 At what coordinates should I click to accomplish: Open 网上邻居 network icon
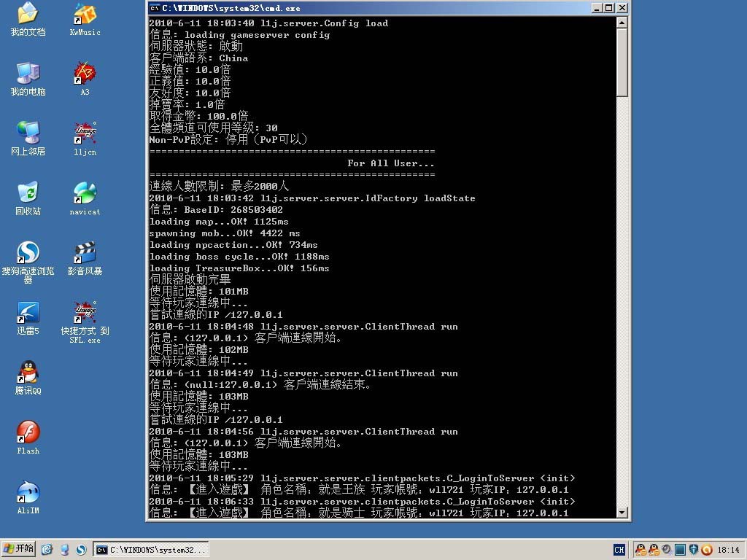click(28, 133)
